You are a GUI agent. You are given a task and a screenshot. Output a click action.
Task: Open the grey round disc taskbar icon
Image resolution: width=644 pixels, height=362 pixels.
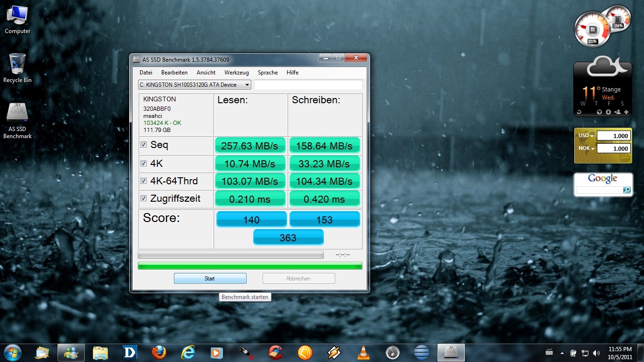pyautogui.click(x=392, y=352)
